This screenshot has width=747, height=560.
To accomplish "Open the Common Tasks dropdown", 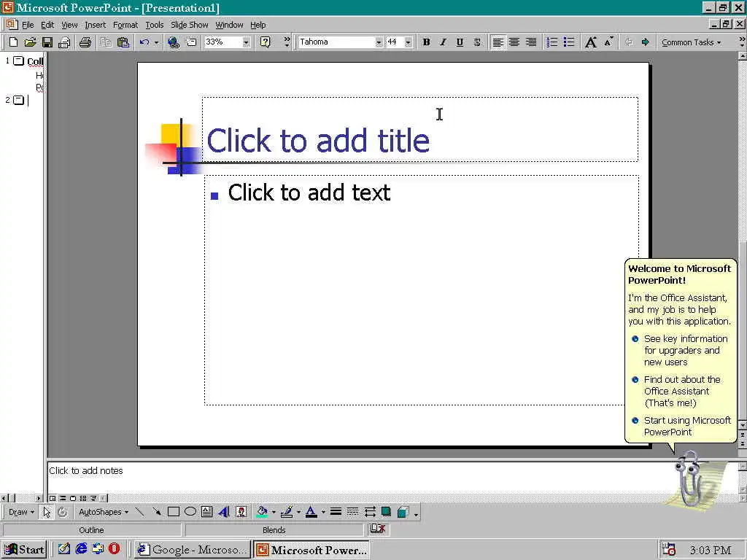I will [x=691, y=42].
